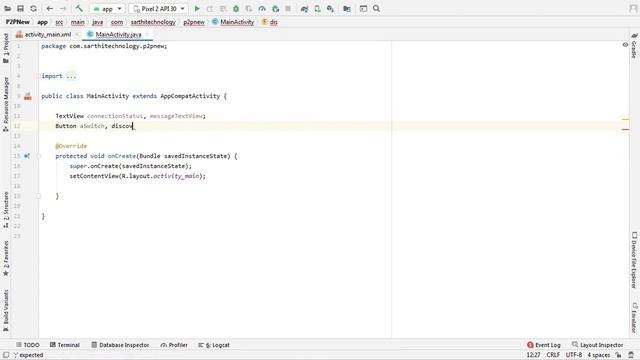Click the memory/trash icon in status bar

pyautogui.click(x=631, y=355)
